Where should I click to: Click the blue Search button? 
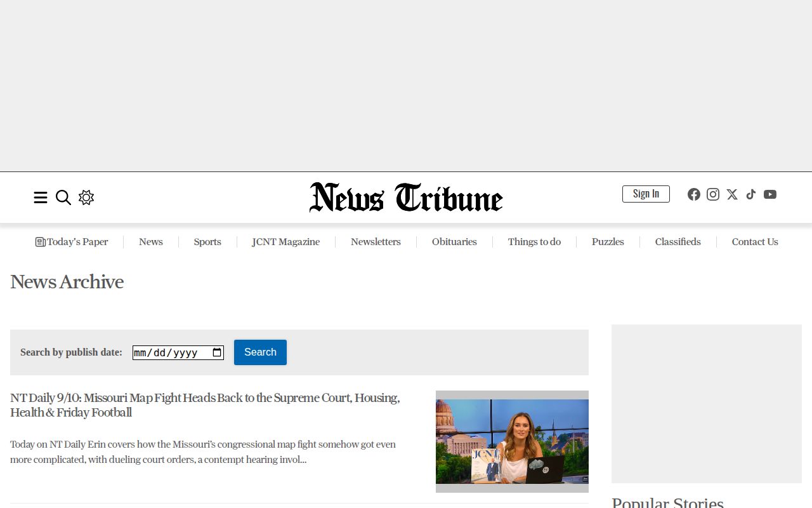pos(260,352)
